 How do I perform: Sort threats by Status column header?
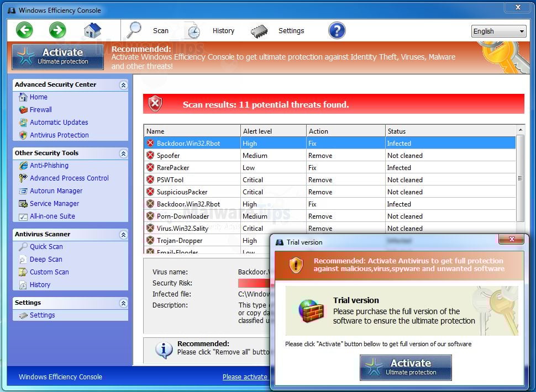pos(451,131)
